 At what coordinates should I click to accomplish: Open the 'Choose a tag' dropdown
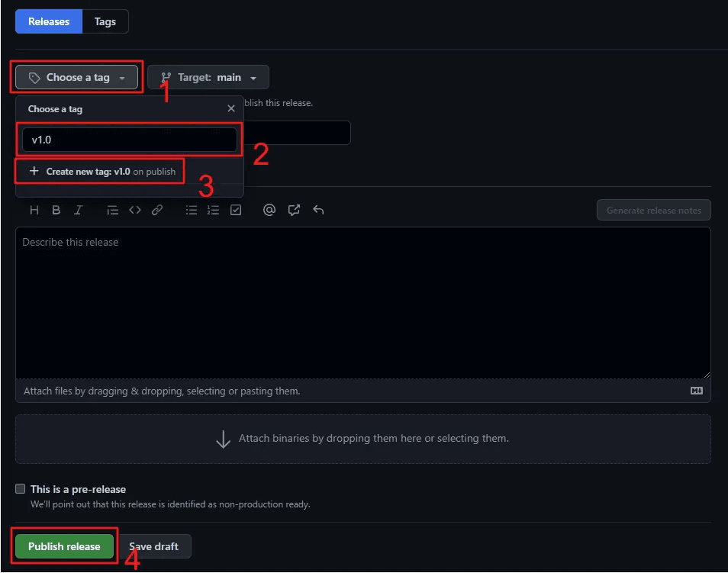coord(76,77)
